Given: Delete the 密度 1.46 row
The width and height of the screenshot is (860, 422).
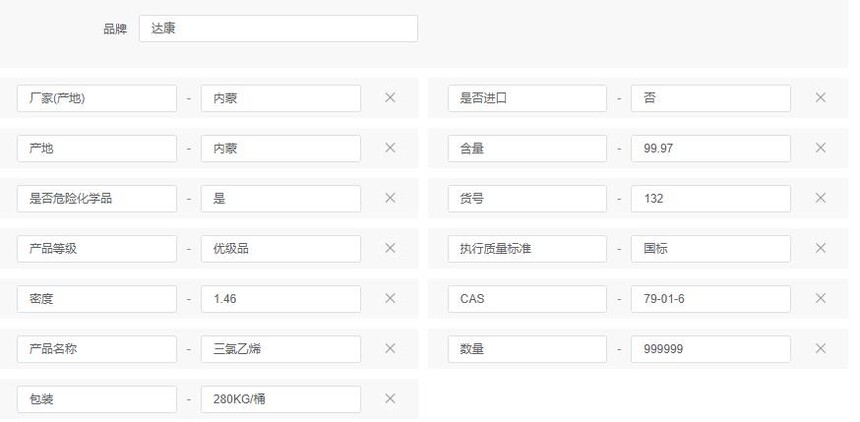Looking at the screenshot, I should point(390,299).
